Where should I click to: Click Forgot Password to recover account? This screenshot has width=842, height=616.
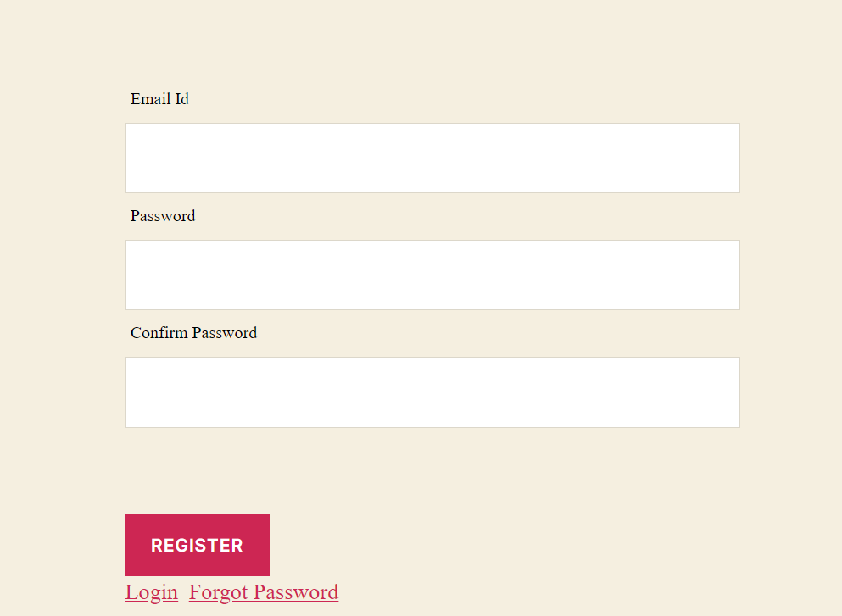[x=263, y=592]
